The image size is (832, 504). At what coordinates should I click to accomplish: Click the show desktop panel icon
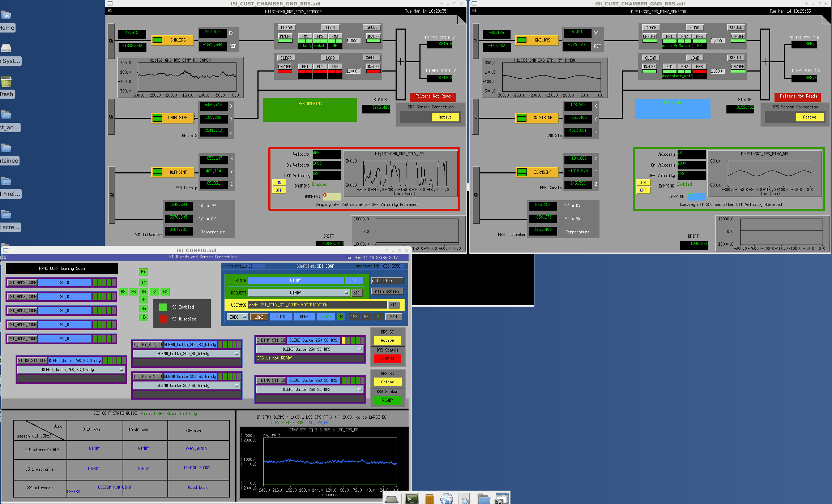tap(392, 499)
